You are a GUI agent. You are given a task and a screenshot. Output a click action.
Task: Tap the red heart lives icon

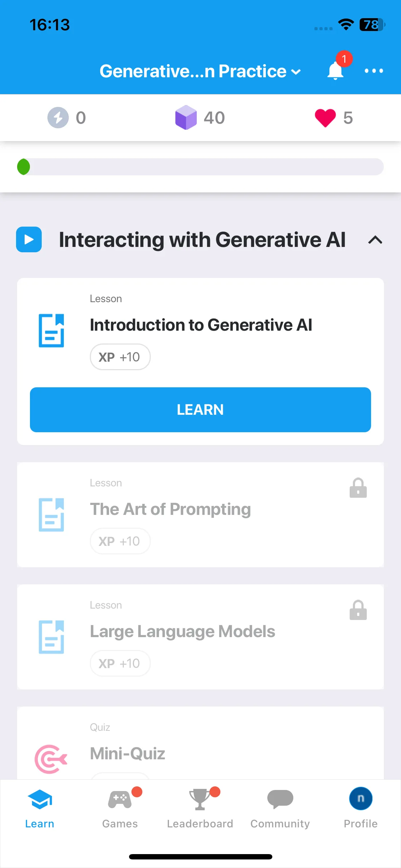[x=325, y=118]
